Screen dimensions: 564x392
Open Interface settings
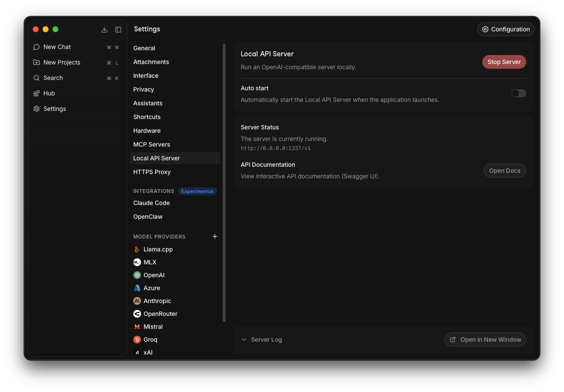tap(175, 76)
